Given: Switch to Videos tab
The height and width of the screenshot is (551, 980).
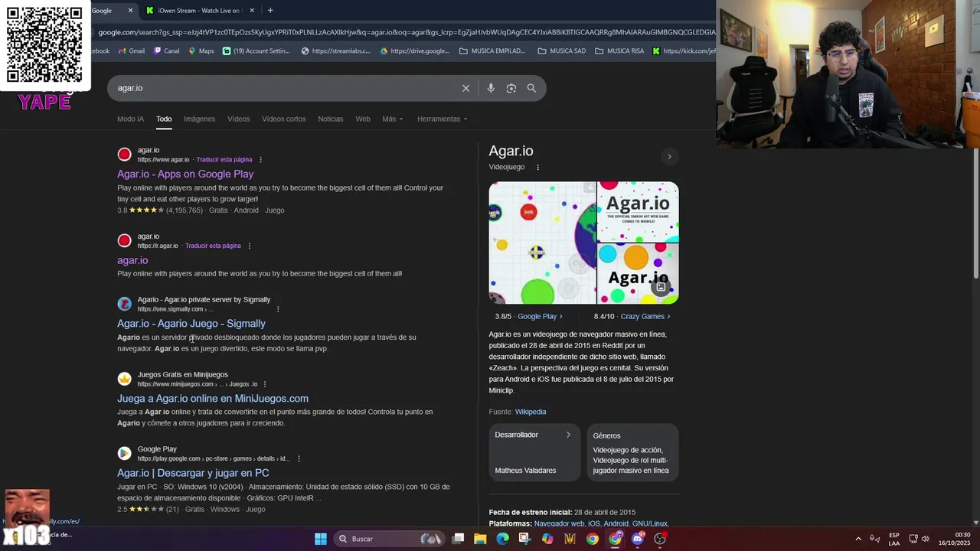Looking at the screenshot, I should [x=238, y=119].
